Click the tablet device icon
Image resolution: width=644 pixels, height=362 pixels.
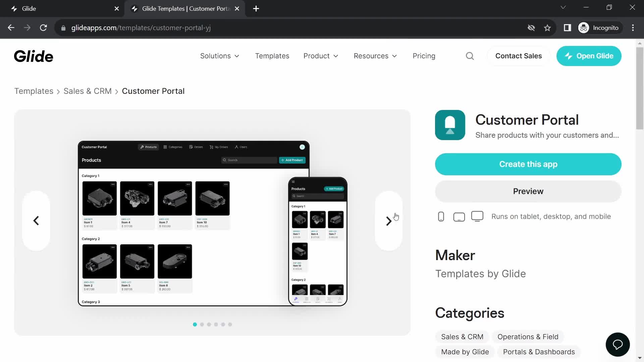tap(459, 217)
